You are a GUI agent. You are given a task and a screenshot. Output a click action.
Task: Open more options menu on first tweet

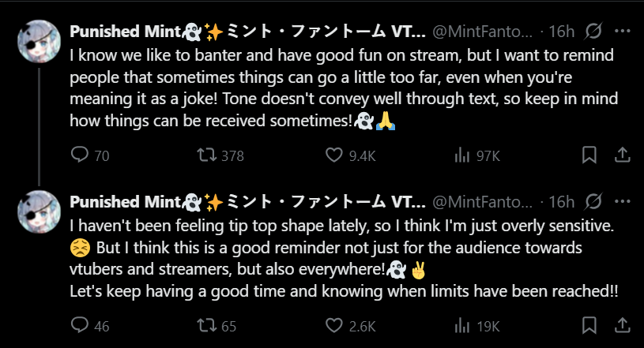click(x=623, y=32)
